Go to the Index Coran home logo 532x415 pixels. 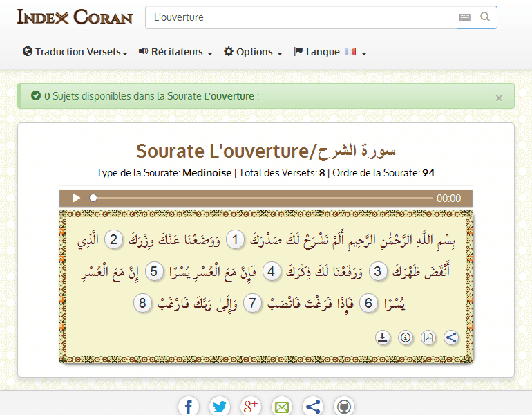pos(75,17)
